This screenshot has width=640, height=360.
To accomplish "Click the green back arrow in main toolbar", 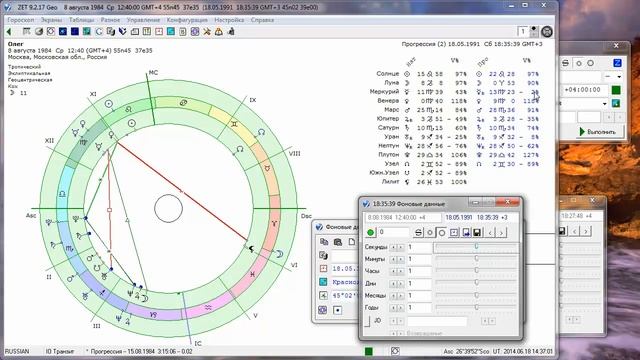I will (9, 31).
